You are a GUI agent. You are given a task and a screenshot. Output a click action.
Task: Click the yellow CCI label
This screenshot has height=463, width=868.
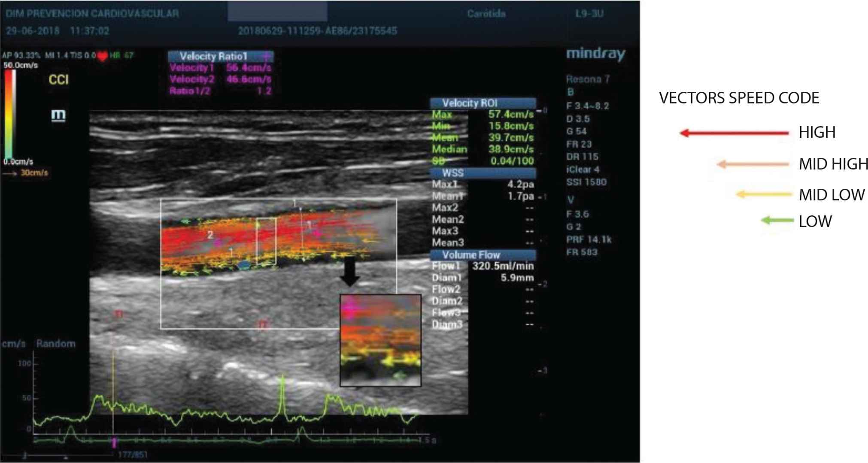click(58, 80)
